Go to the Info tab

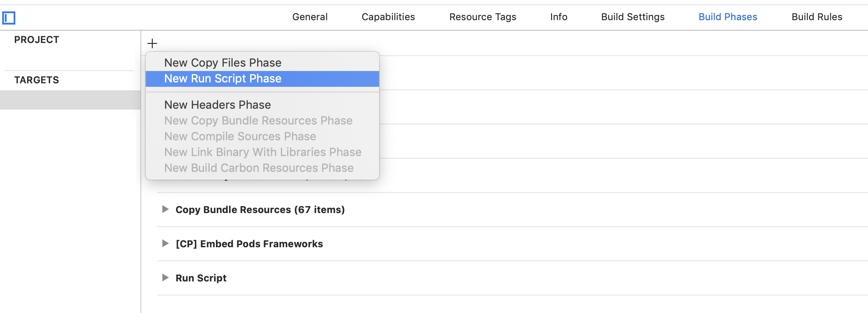click(559, 17)
